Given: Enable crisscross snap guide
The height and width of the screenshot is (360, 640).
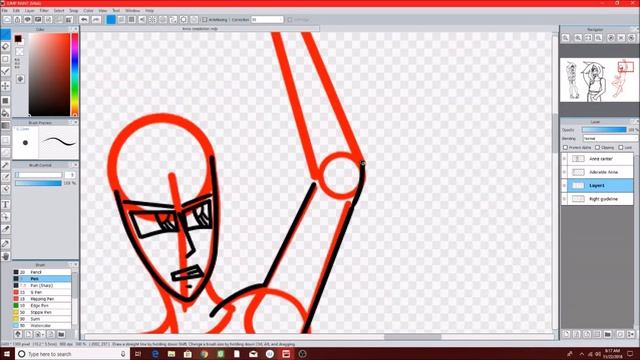Looking at the screenshot, I should 132,20.
